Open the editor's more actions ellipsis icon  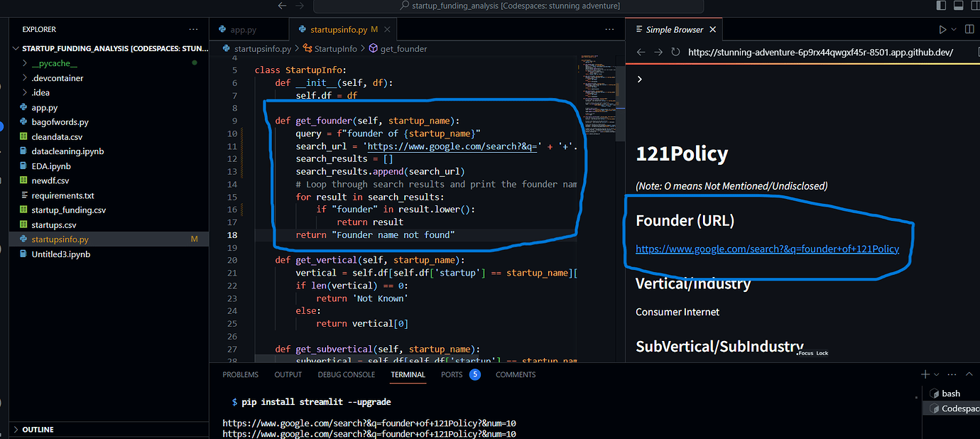[609, 29]
